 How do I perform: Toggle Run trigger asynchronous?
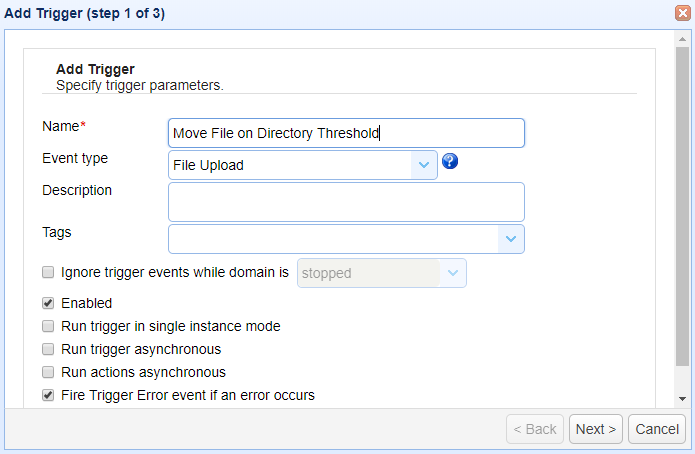[48, 349]
